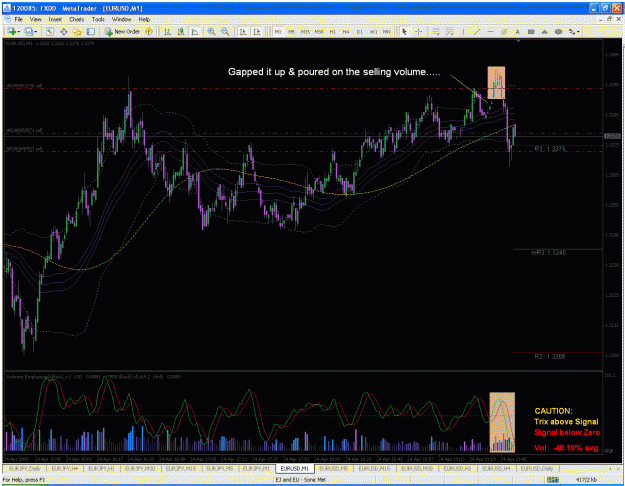The height and width of the screenshot is (486, 625).
Task: Select the Crosshair tool
Action: click(419, 31)
